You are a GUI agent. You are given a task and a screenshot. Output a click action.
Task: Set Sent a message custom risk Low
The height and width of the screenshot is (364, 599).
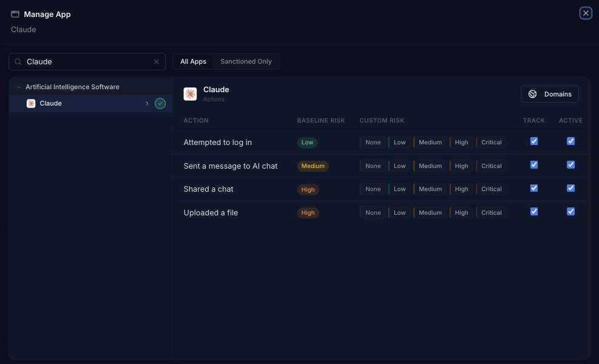click(x=399, y=166)
